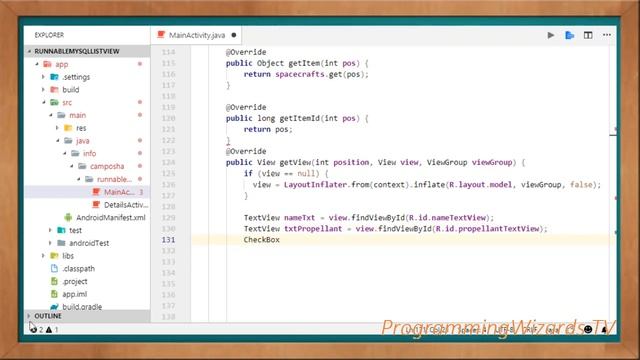Click 'txtPropellant' variable name
The image size is (640, 360).
(x=313, y=229)
